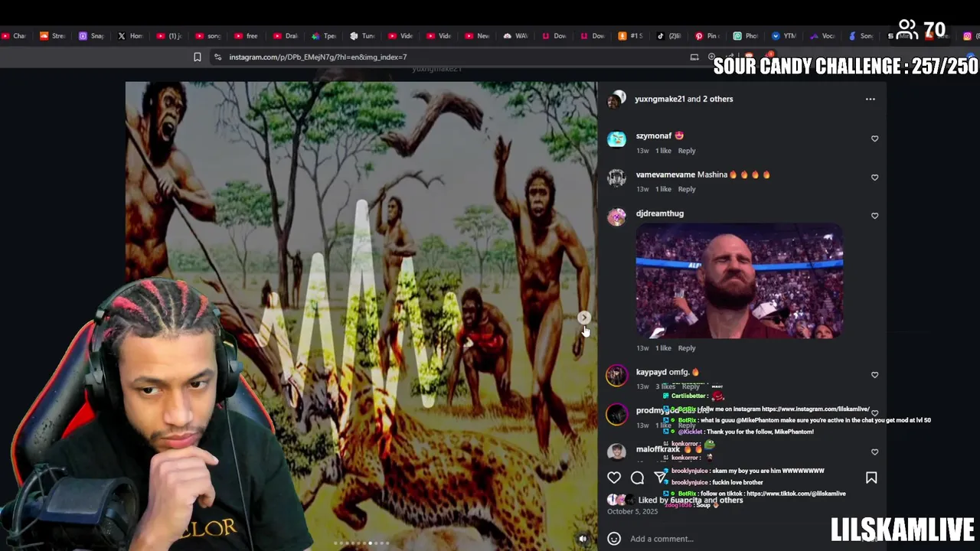Screen dimensions: 980x551
Task: Open djdreamthug's profile avatar
Action: click(616, 217)
